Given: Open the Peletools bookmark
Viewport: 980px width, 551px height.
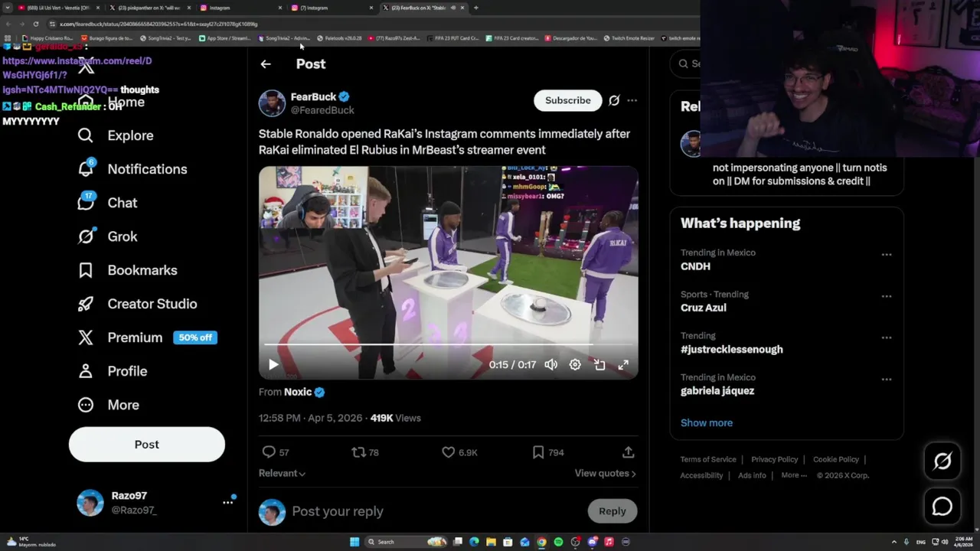Looking at the screenshot, I should 339,38.
